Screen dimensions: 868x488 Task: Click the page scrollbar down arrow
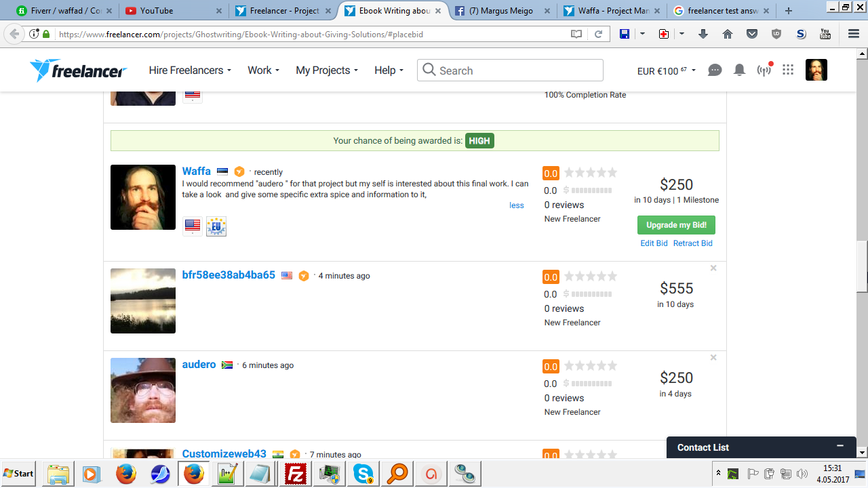862,452
